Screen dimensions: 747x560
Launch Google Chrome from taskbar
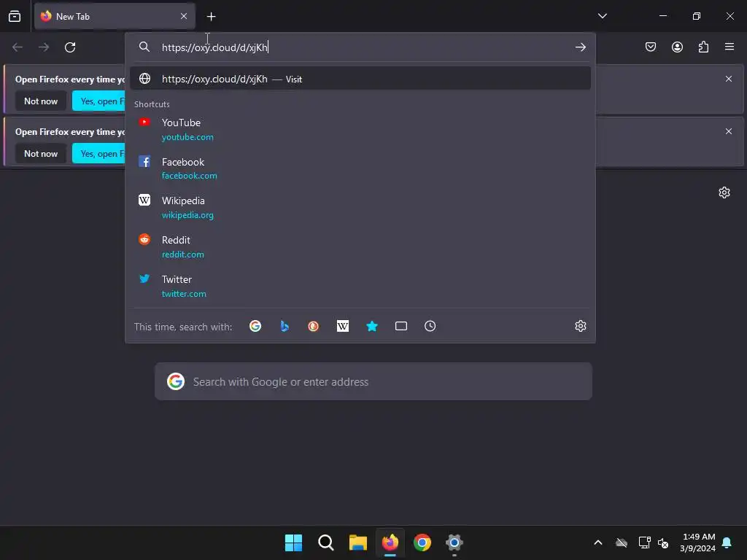[x=422, y=542]
